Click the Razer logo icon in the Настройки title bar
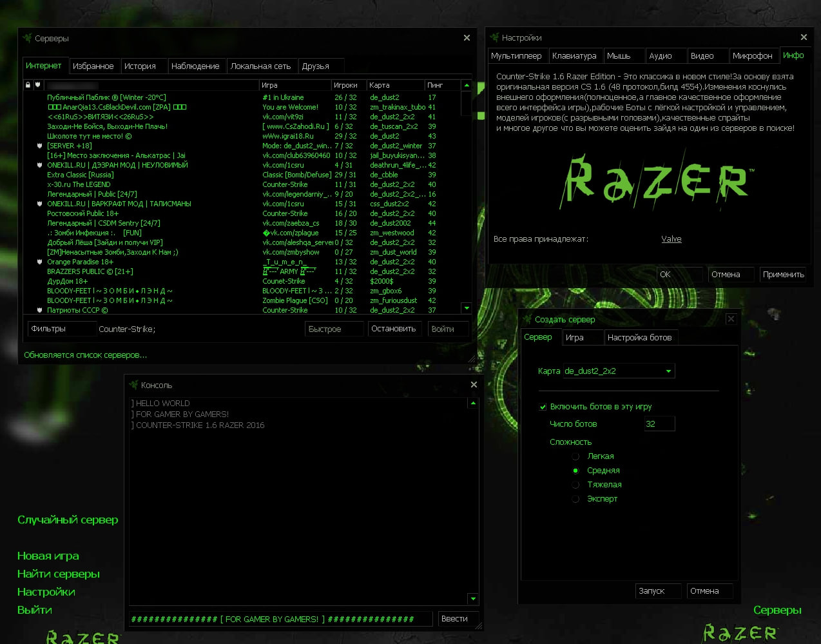The image size is (821, 644). click(494, 37)
